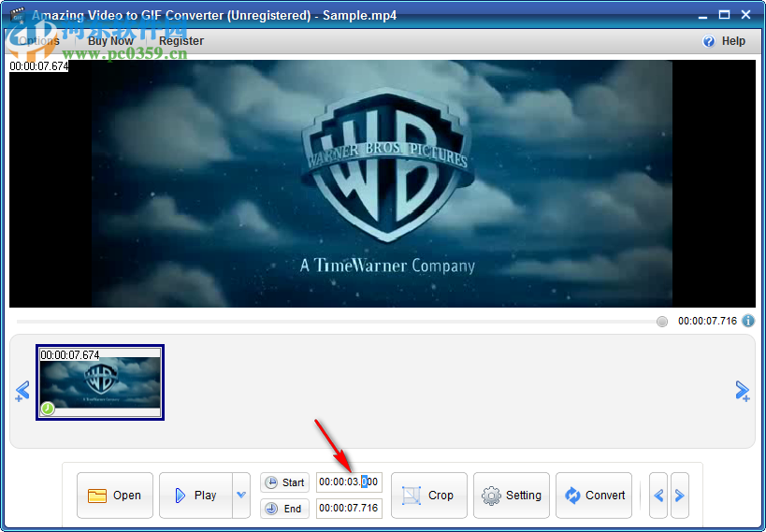This screenshot has width=766, height=532.
Task: Open the Register menu
Action: 181,41
